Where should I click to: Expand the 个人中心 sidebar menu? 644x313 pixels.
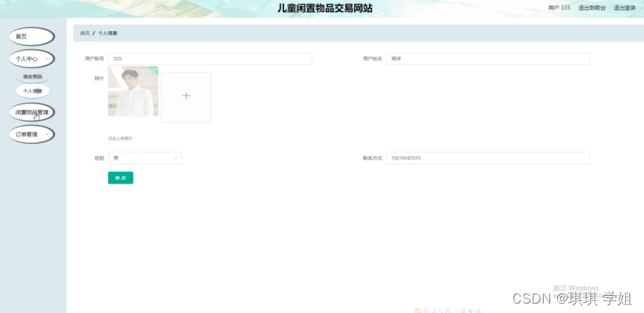pyautogui.click(x=31, y=59)
